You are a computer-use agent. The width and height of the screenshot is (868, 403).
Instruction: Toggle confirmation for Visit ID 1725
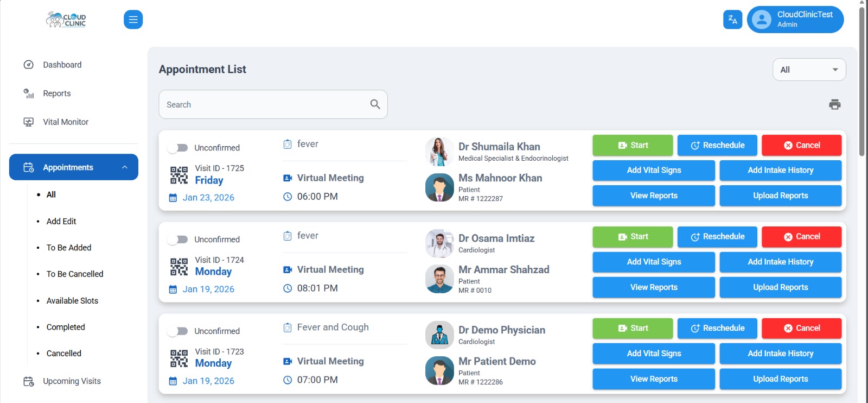[x=178, y=148]
